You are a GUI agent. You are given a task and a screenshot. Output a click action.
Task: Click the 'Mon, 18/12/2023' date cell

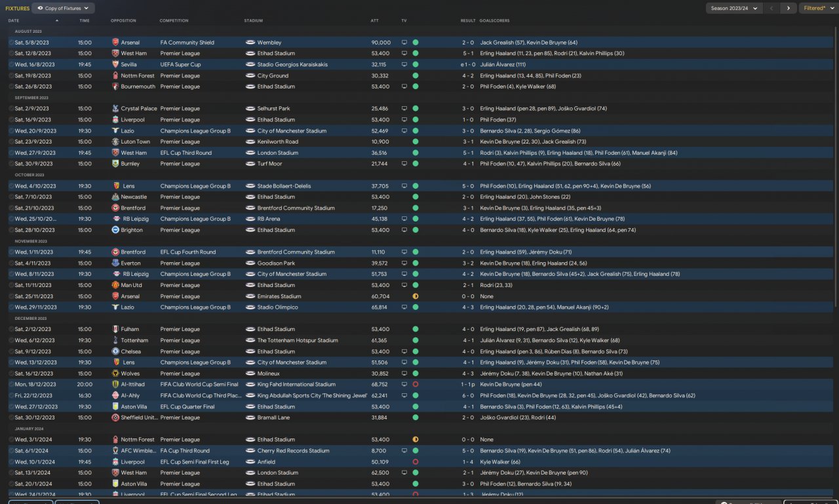pos(36,385)
